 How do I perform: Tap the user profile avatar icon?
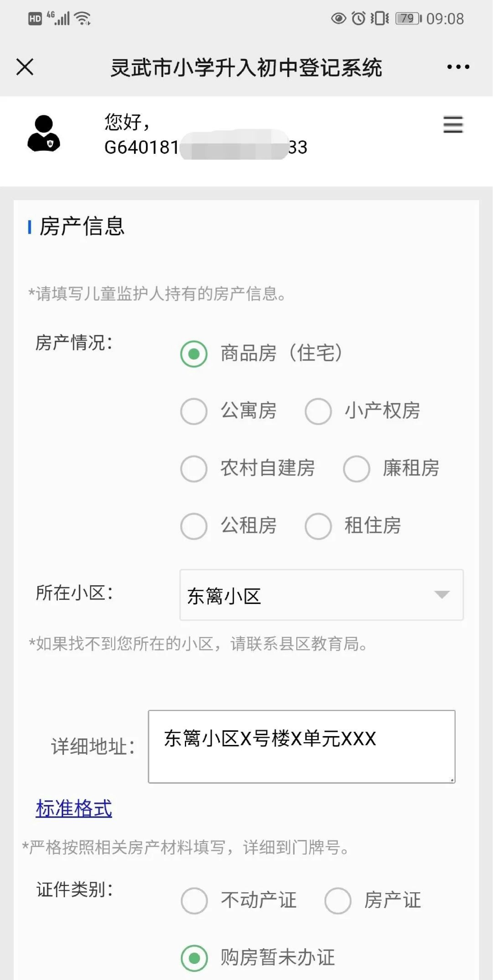click(x=44, y=133)
